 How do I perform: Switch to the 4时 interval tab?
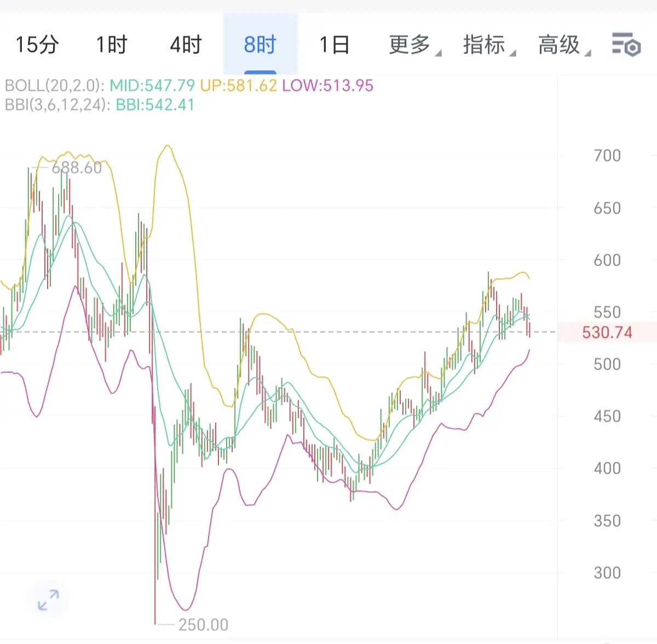coord(186,44)
